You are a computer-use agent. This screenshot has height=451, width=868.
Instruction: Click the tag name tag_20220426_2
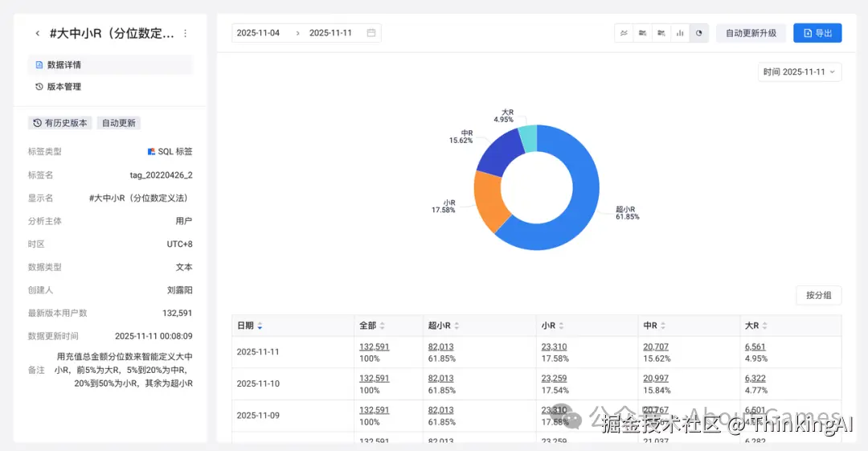coord(161,175)
